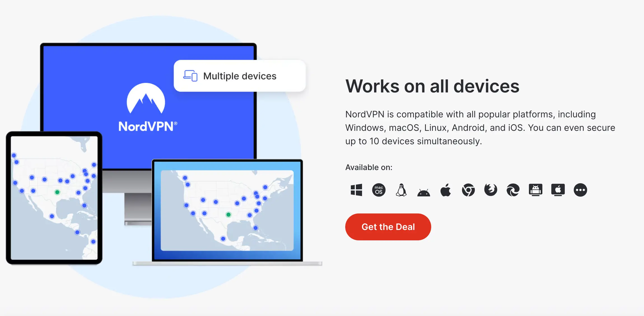Click green server location dot on laptop map

(229, 215)
